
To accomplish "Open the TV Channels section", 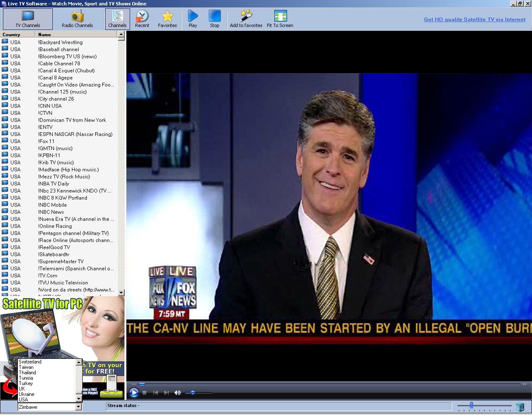I will click(x=28, y=19).
